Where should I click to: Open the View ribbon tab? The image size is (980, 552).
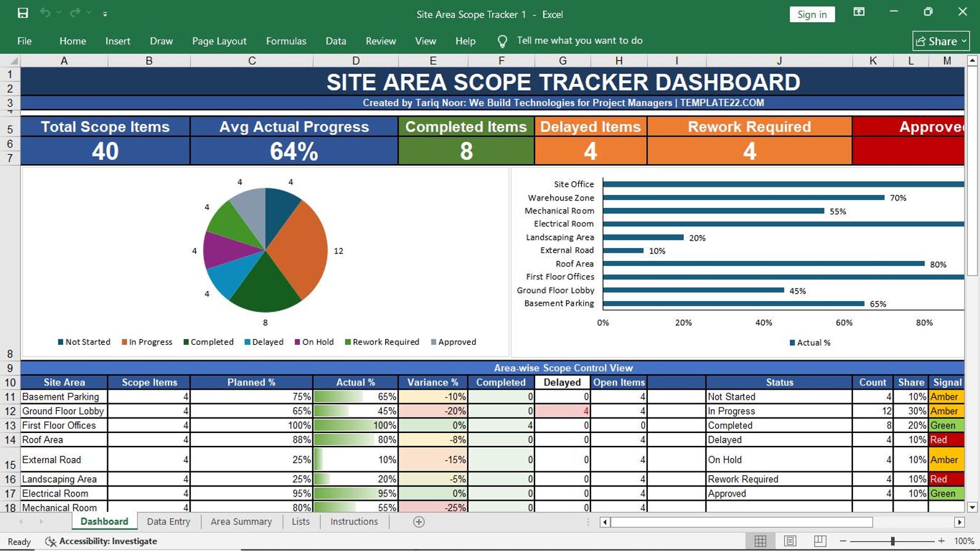425,41
